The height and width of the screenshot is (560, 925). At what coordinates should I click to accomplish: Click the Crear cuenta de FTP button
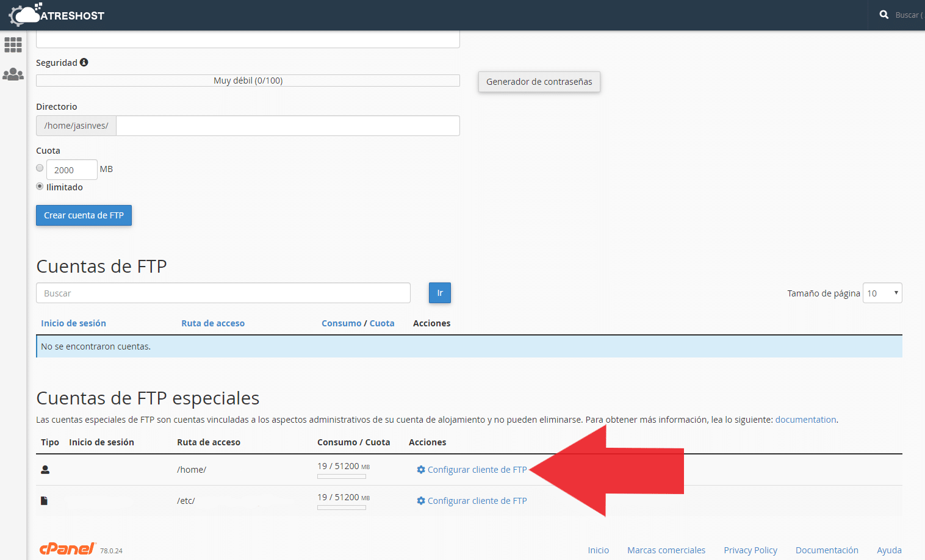click(84, 215)
